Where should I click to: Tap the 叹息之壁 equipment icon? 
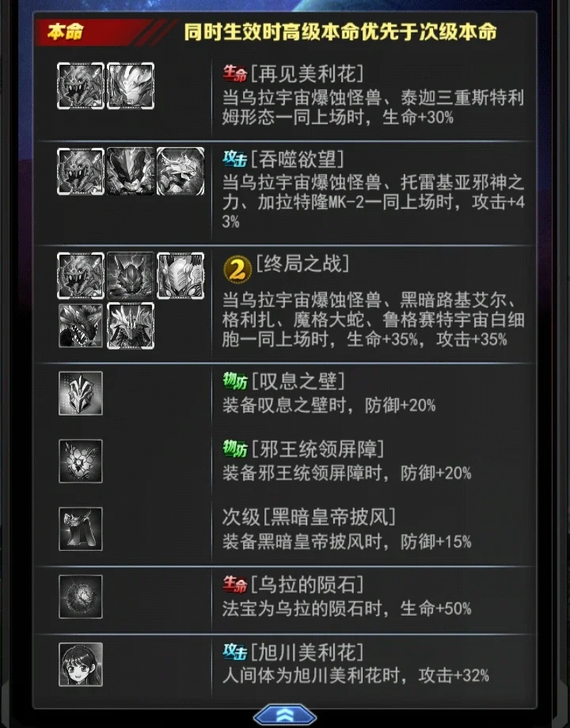tap(81, 393)
